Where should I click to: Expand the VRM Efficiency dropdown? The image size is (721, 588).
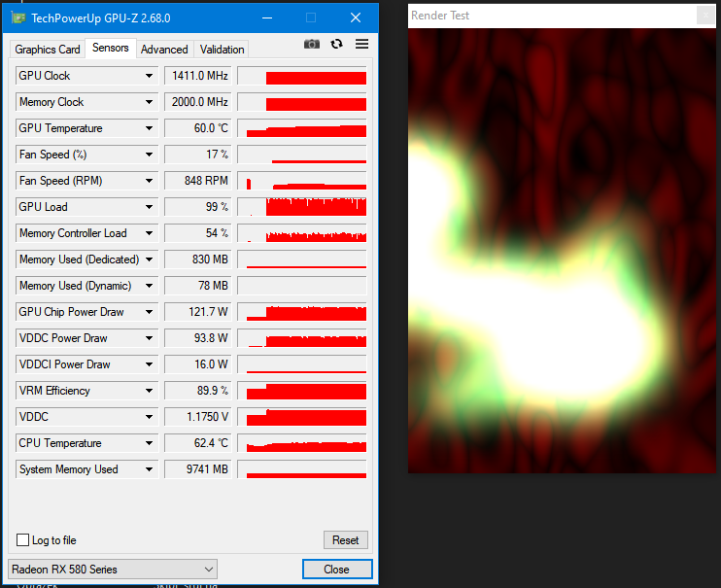pyautogui.click(x=149, y=391)
